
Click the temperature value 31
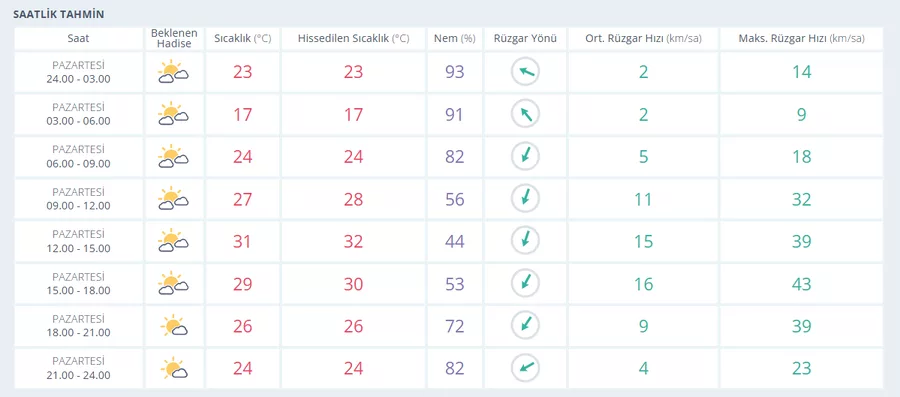pos(242,242)
